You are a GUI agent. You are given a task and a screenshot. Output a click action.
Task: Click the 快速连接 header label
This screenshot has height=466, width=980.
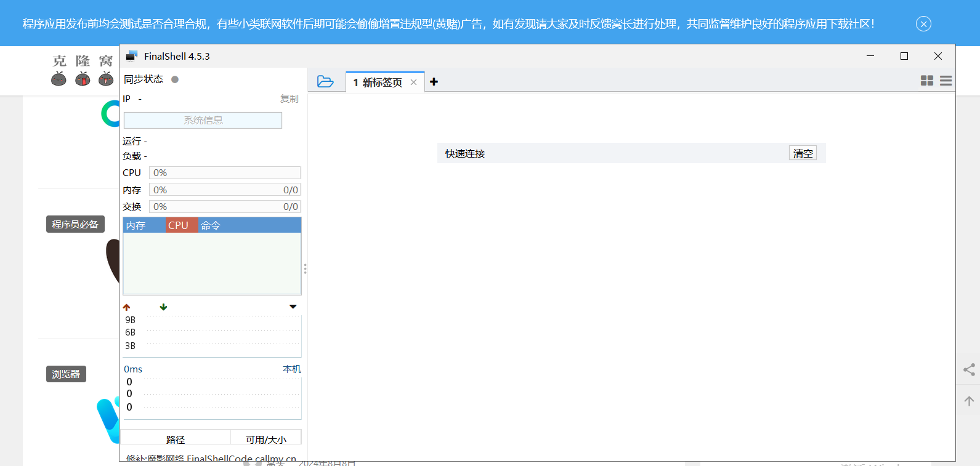(x=465, y=154)
